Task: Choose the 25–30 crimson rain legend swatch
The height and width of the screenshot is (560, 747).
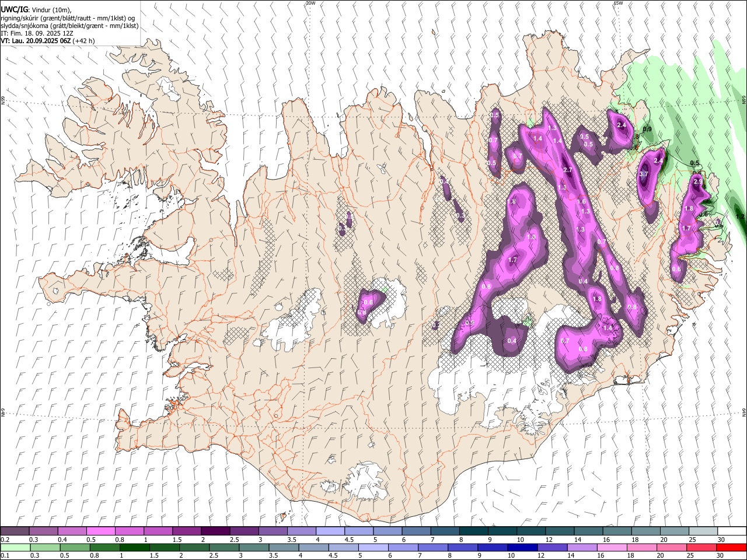Action: [x=700, y=547]
